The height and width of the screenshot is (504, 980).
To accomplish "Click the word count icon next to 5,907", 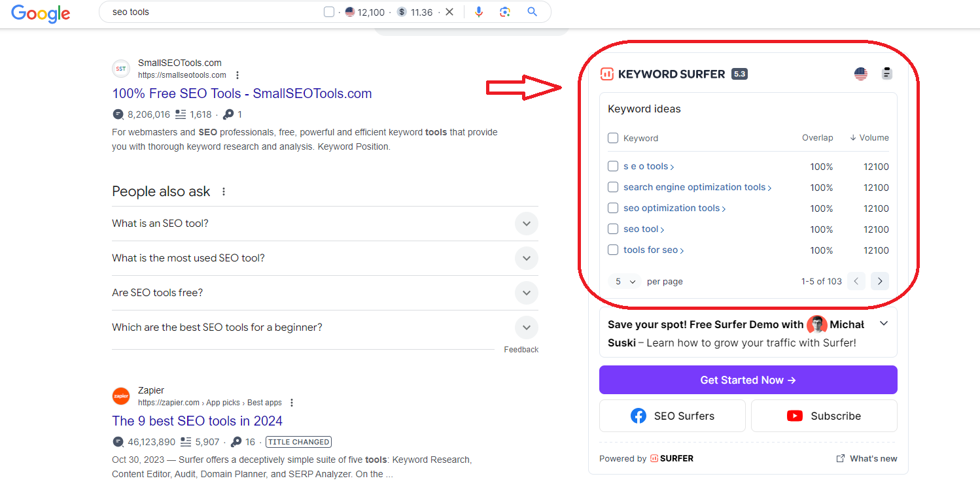I will [x=186, y=442].
